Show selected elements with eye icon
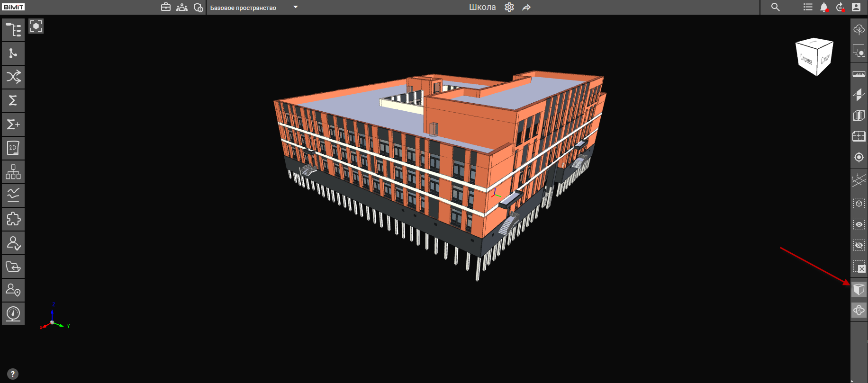The image size is (868, 383). (859, 224)
